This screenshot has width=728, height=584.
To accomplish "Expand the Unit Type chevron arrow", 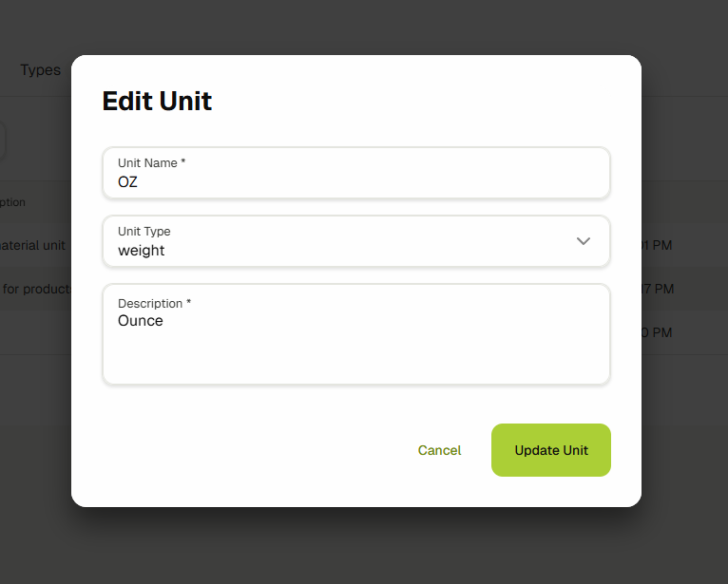I will [x=584, y=241].
